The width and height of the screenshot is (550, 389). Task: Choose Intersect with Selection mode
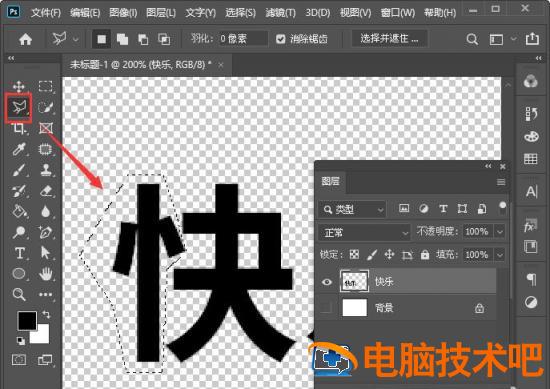pos(164,39)
